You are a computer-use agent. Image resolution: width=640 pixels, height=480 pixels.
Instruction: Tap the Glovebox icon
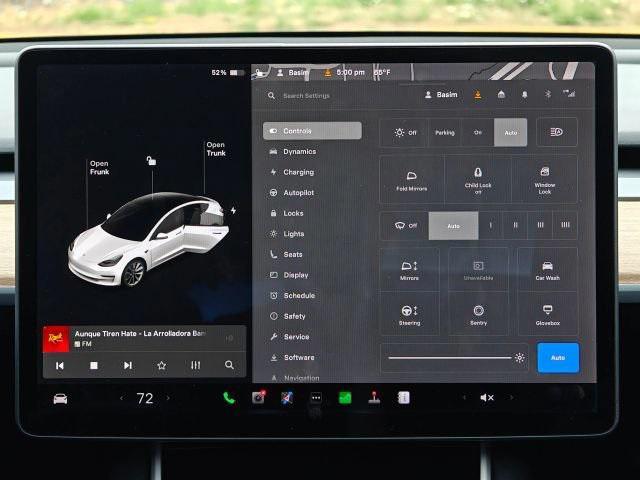(548, 314)
